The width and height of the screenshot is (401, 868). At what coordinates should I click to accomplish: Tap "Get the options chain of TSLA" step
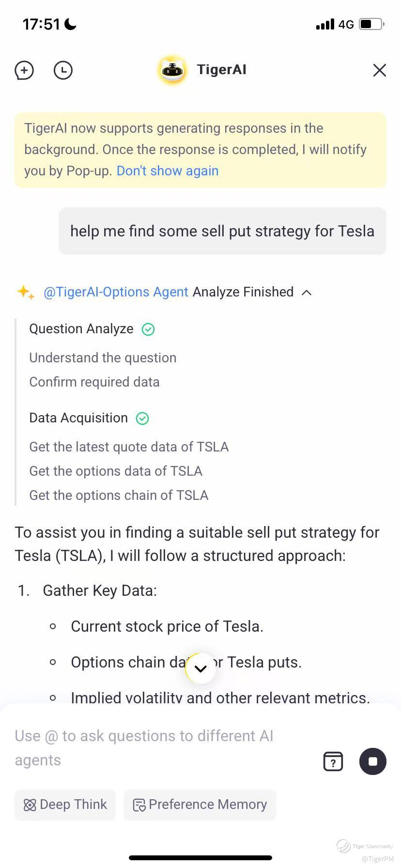point(119,496)
